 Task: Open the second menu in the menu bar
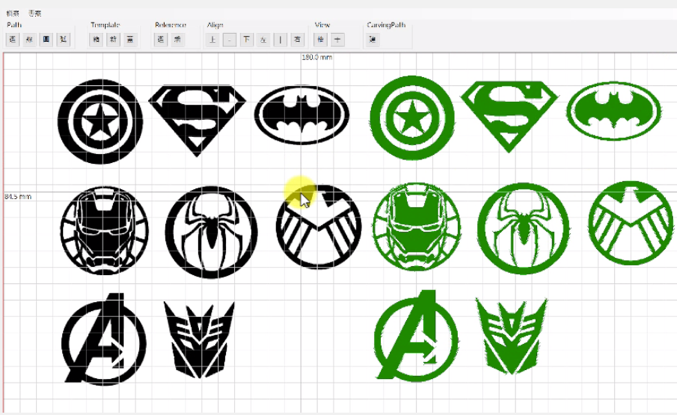[x=35, y=14]
